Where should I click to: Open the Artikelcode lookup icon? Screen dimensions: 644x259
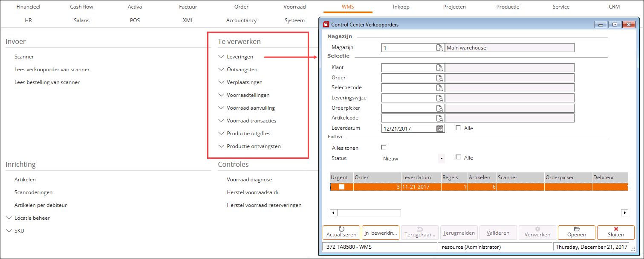tap(439, 118)
